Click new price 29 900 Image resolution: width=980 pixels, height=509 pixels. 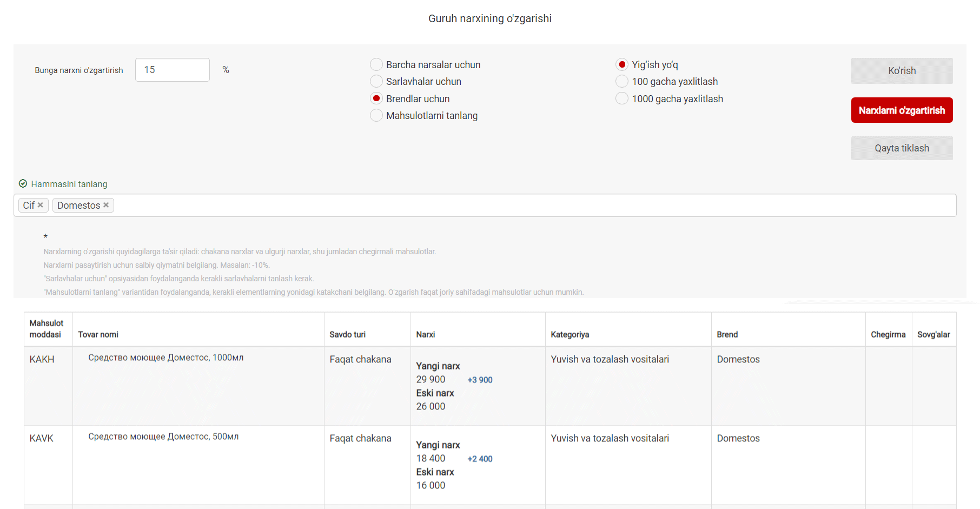(x=431, y=379)
